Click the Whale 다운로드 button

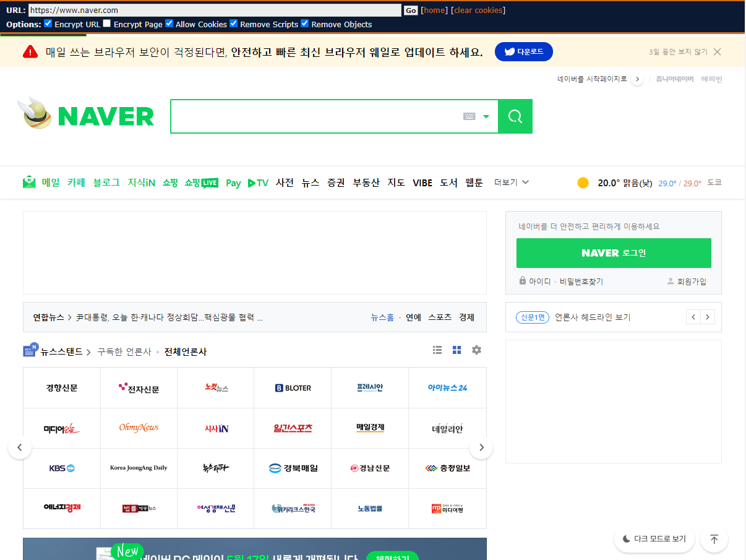[524, 52]
